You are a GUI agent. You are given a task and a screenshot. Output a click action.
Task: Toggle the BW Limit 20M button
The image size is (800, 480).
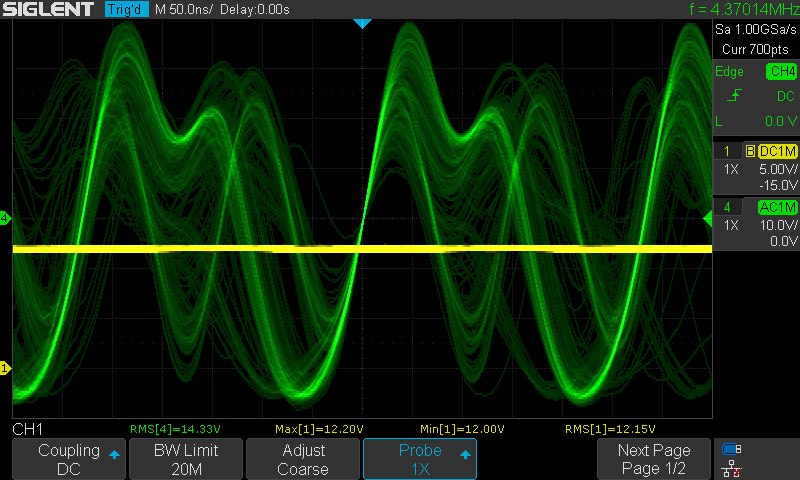(x=186, y=459)
